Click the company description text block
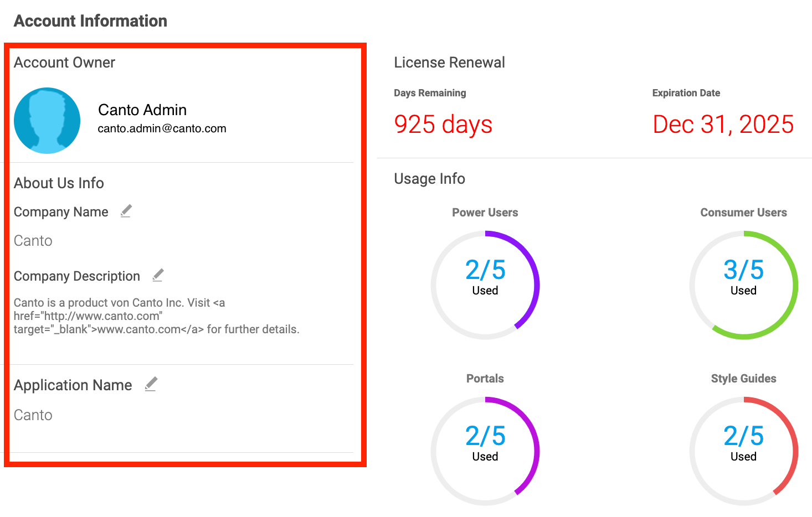 [156, 316]
